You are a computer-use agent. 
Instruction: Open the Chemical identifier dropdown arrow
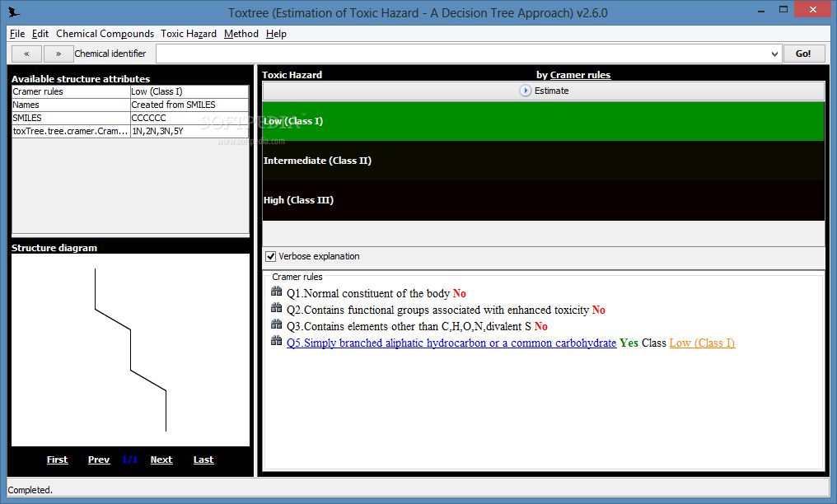tap(774, 54)
